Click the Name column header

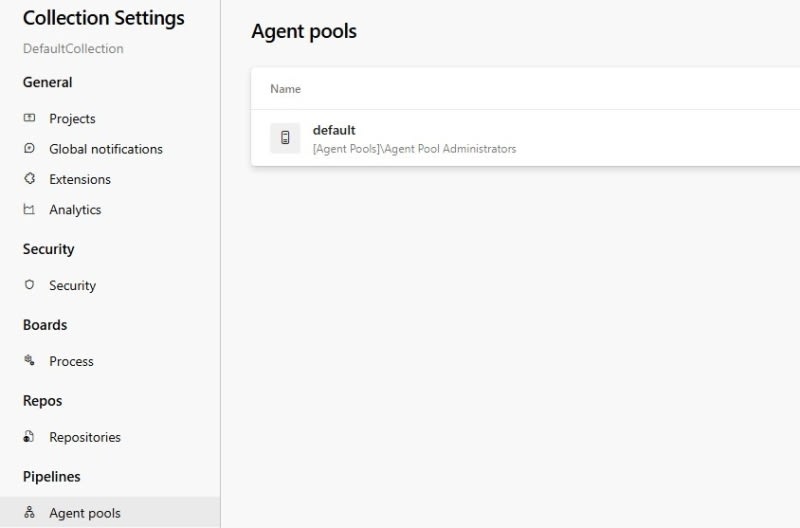[x=285, y=89]
